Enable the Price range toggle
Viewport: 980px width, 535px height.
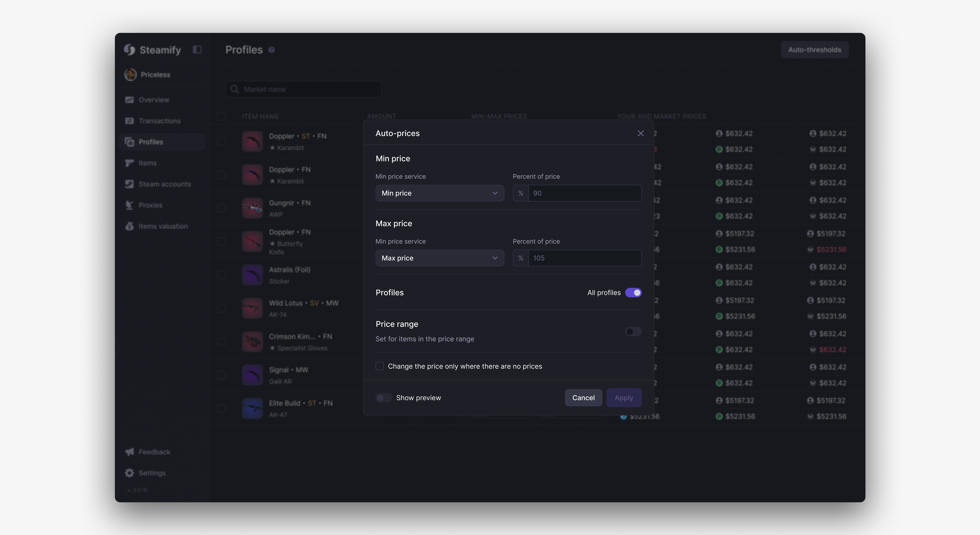(633, 332)
